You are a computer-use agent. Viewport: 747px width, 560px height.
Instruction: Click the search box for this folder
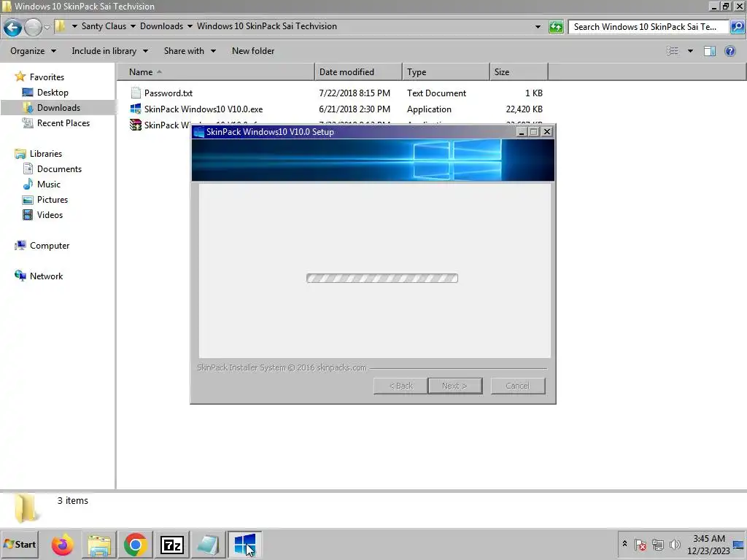coord(648,27)
